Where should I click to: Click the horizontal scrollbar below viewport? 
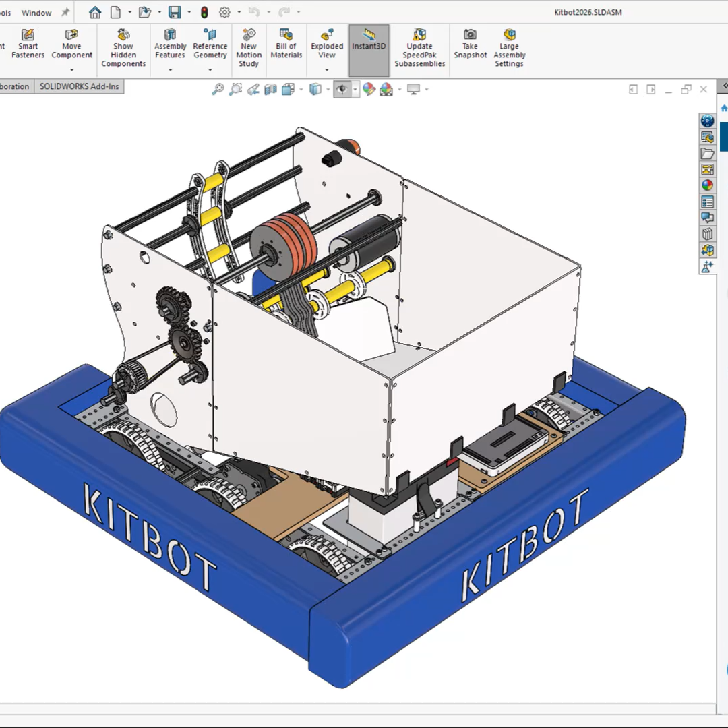(x=357, y=709)
